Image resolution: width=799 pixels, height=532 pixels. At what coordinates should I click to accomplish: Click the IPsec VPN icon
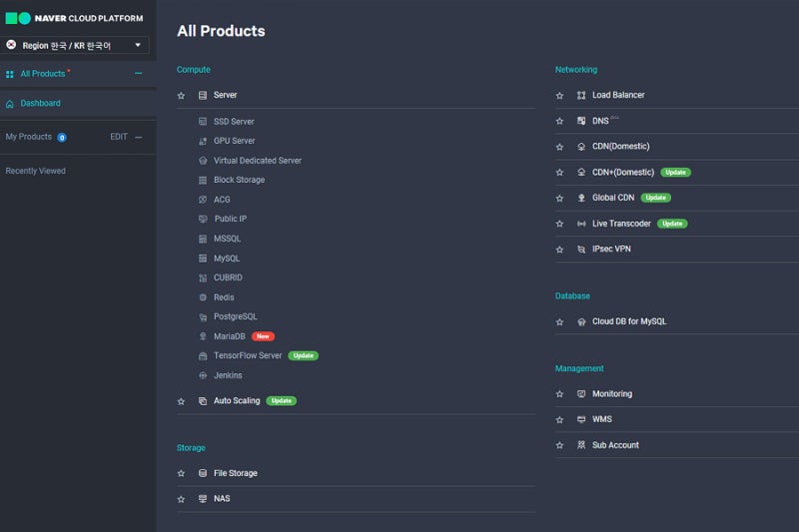coord(581,250)
